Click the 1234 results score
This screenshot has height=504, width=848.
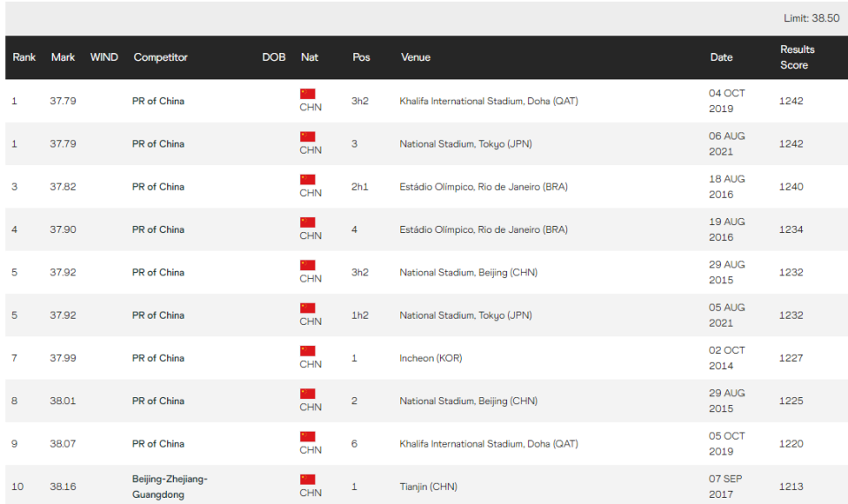pyautogui.click(x=791, y=229)
